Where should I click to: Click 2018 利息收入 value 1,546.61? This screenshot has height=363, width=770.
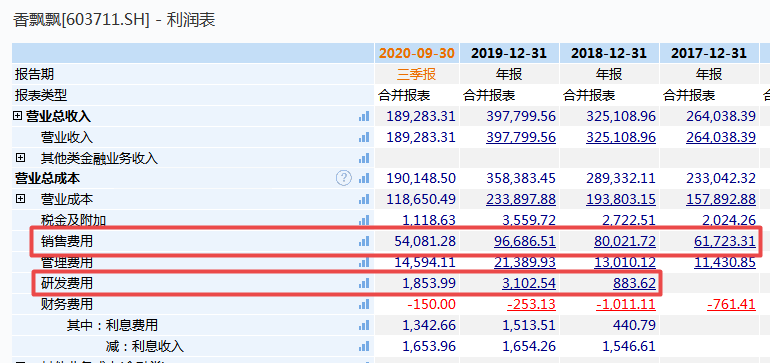click(x=629, y=346)
